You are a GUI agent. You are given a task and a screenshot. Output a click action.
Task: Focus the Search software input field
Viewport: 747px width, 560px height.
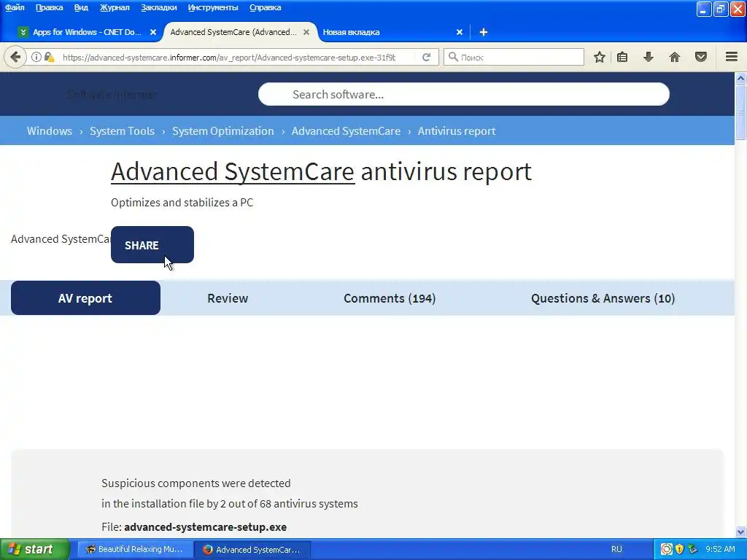(x=463, y=94)
